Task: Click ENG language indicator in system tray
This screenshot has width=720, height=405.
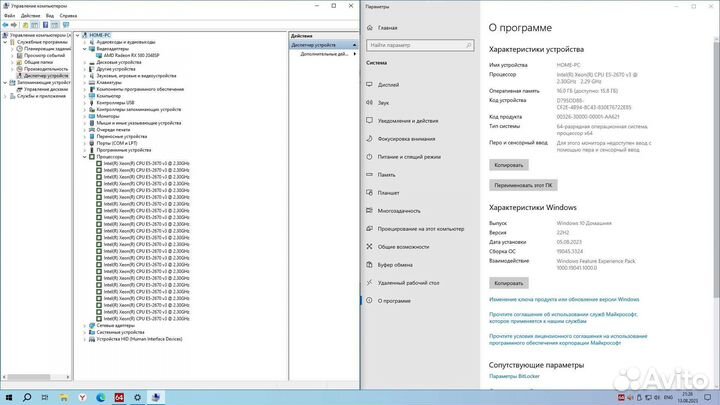Action: (668, 397)
